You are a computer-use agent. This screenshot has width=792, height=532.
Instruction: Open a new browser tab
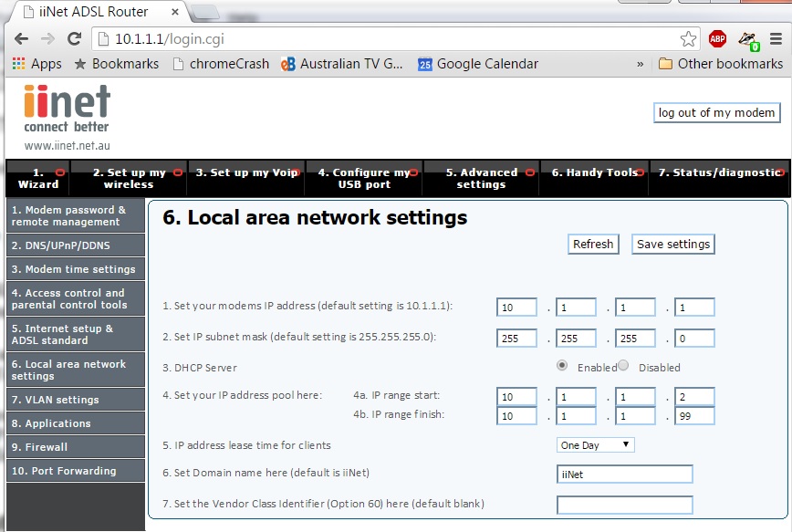(205, 12)
